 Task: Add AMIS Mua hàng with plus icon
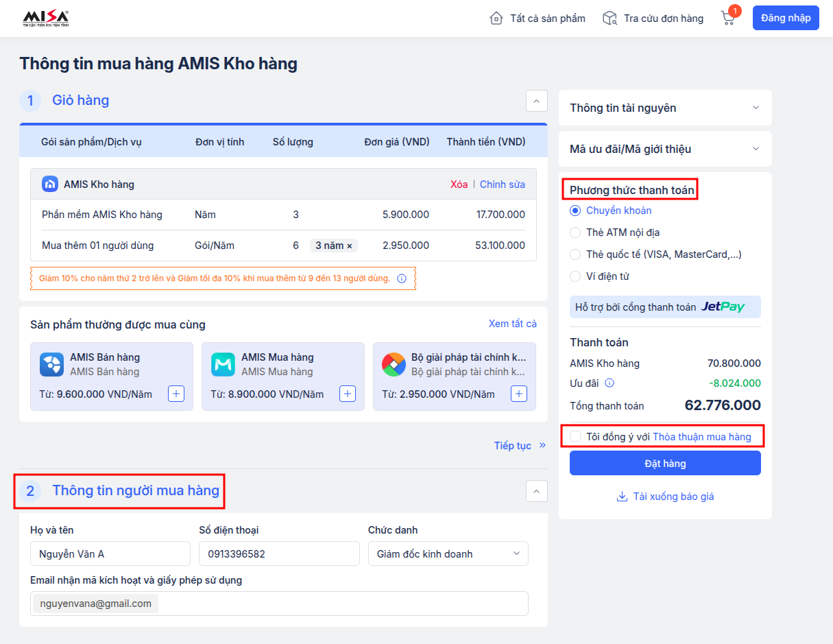pyautogui.click(x=348, y=394)
